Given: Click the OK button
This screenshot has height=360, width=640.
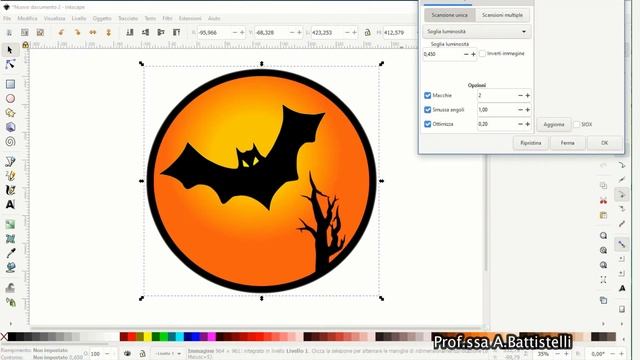Looking at the screenshot, I should [x=604, y=143].
